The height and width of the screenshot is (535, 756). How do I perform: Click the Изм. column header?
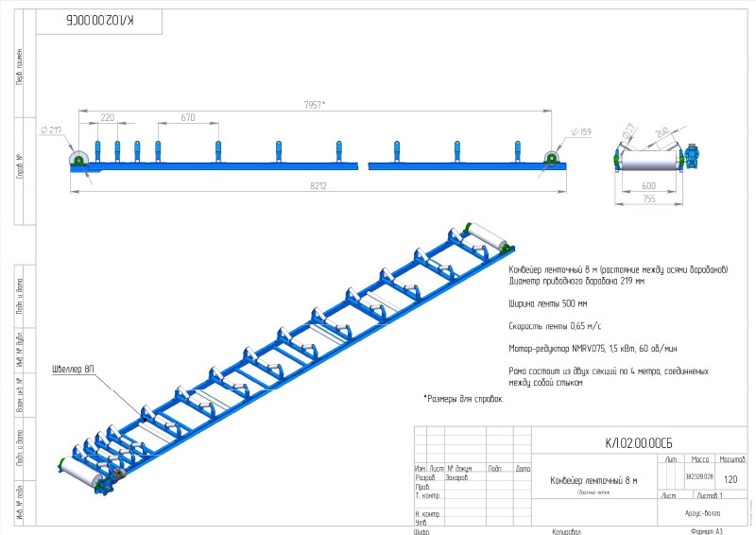pos(421,469)
